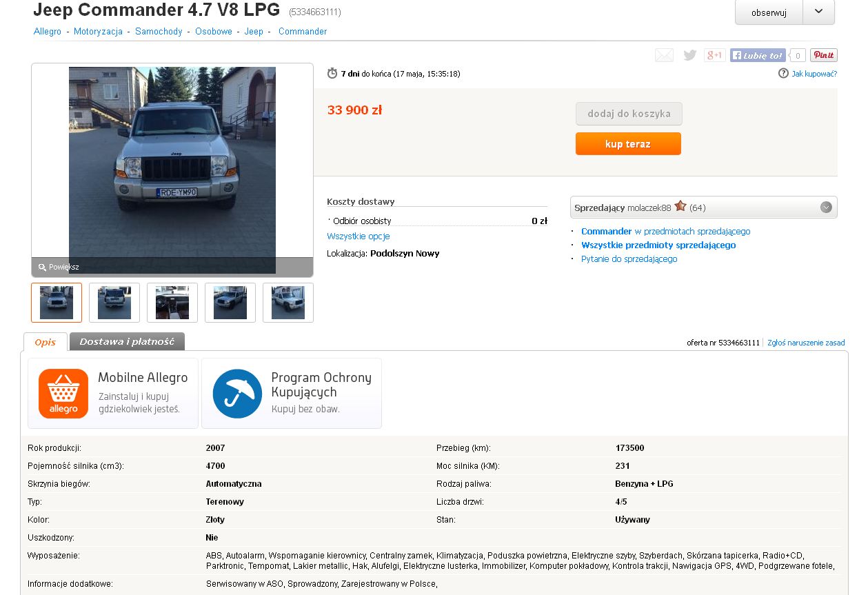Select the car interior thumbnail

coord(172,303)
